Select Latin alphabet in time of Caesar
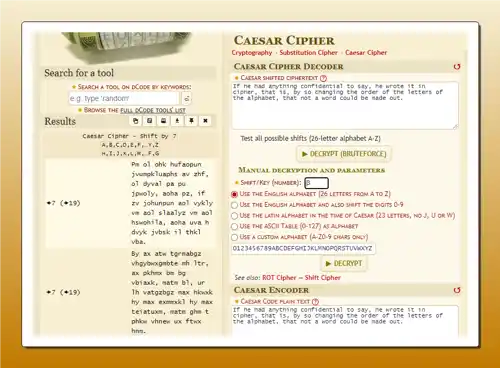The image size is (500, 368). pos(234,216)
